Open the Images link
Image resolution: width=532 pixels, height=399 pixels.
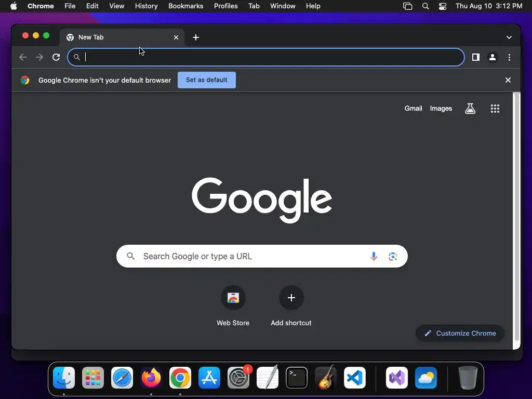(441, 109)
